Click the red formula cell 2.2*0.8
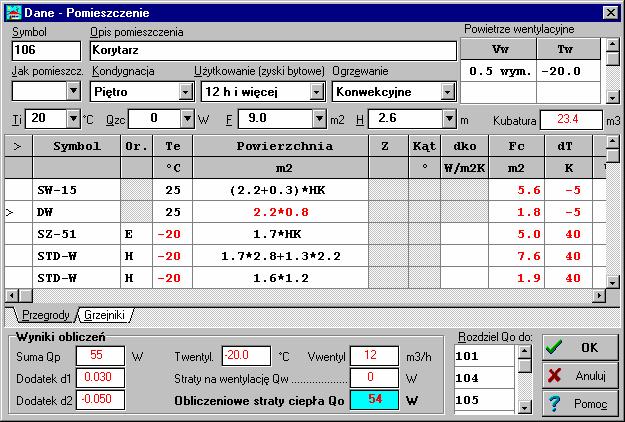 coord(281,212)
